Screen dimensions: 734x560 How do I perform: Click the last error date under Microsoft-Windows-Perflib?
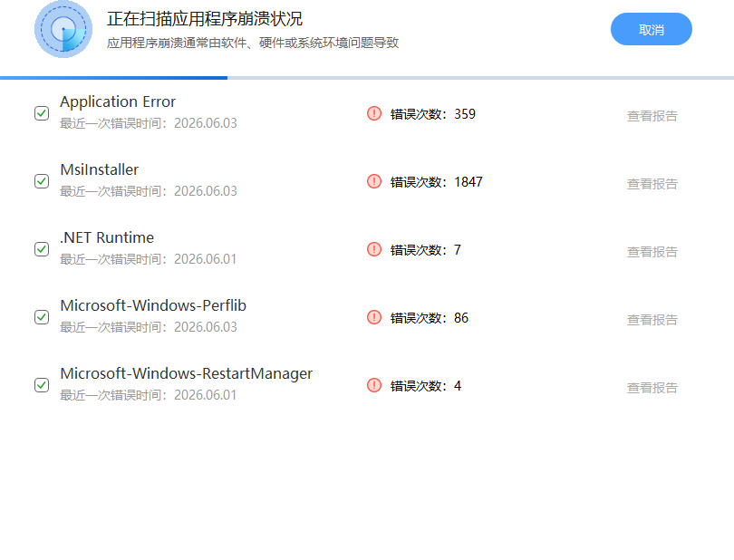[149, 327]
